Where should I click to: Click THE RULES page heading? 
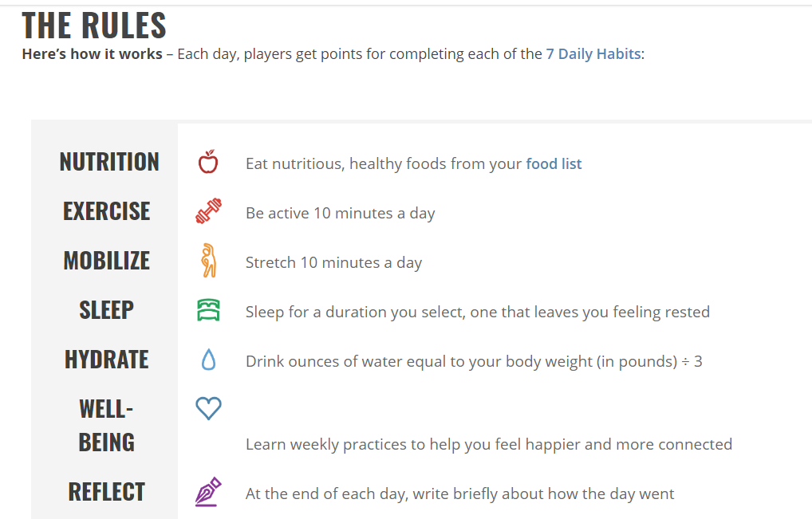(x=94, y=26)
